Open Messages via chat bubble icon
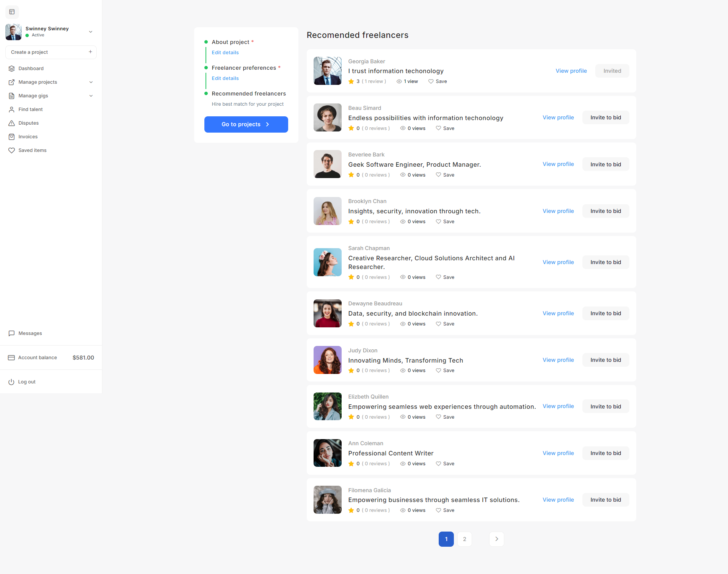 [12, 333]
